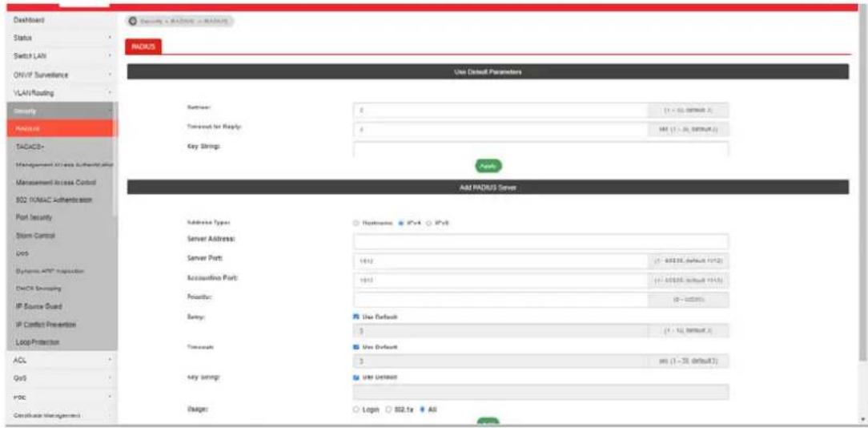Click the Timeout for Reply field
Viewport: 868px width, 428px height.
click(500, 130)
